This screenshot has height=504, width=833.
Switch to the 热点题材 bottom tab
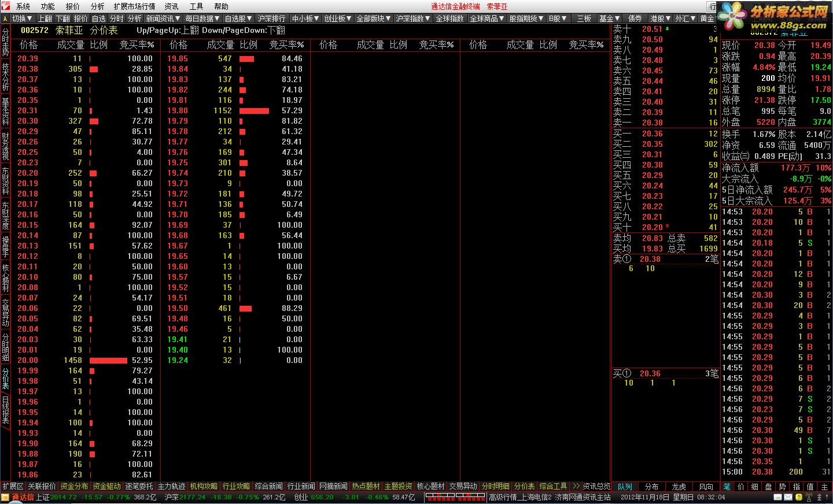366,487
